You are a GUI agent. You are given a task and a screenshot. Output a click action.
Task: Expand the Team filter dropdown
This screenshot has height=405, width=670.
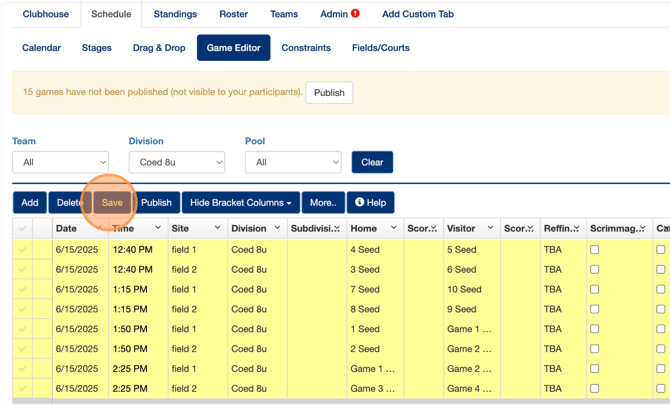pos(60,162)
